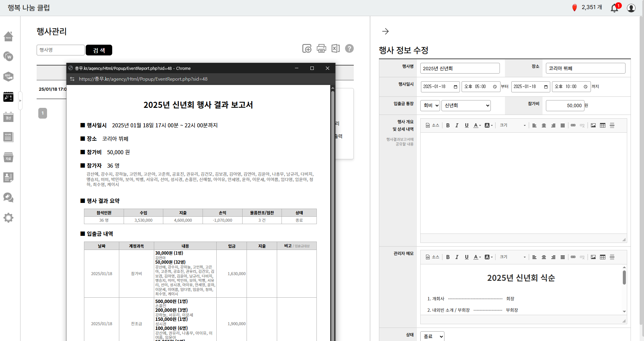The width and height of the screenshot is (644, 341).
Task: Toggle 소스 source view in 행사 개요 editor
Action: click(x=432, y=125)
